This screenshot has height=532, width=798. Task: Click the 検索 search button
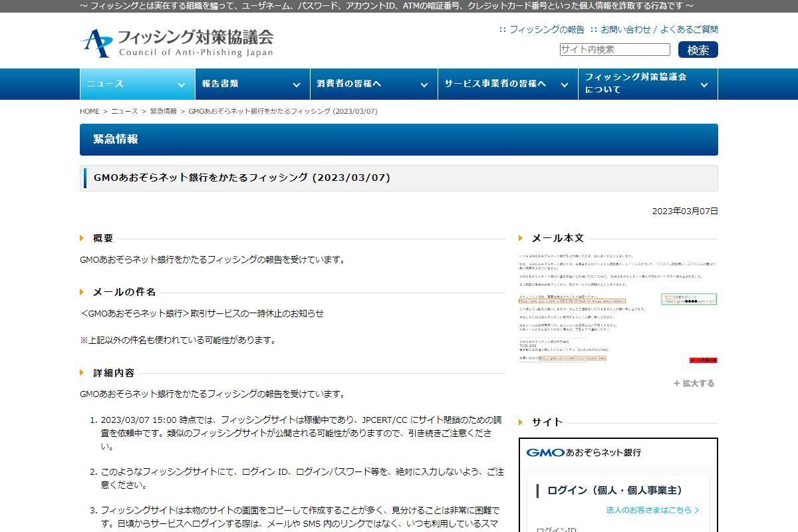pos(698,50)
